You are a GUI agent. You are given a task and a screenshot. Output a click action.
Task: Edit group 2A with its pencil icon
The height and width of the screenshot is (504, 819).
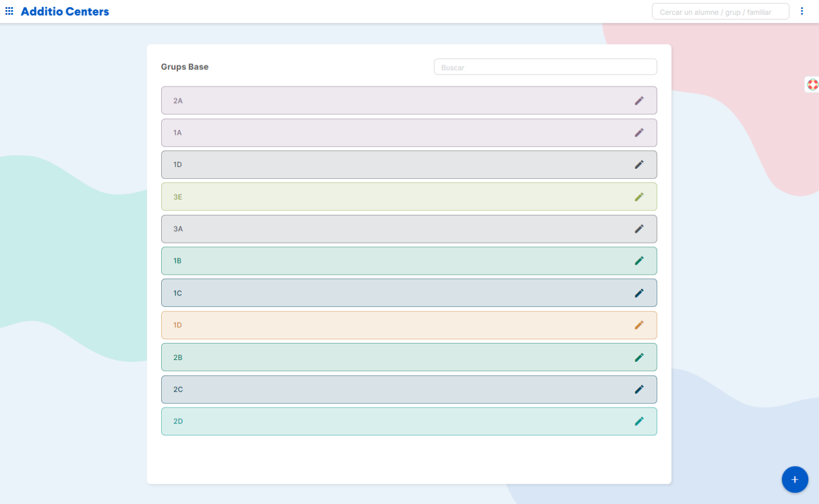[x=639, y=101]
